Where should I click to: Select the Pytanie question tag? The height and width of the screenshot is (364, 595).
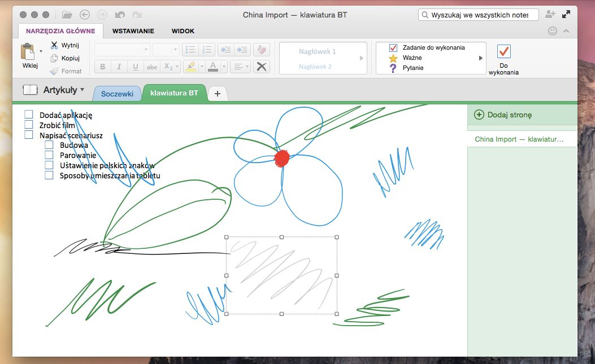[406, 68]
